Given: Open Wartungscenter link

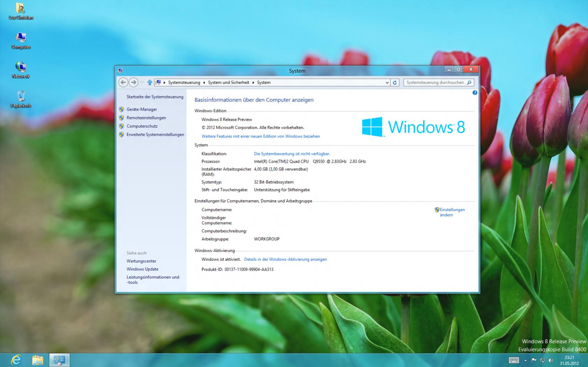Looking at the screenshot, I should click(x=141, y=261).
